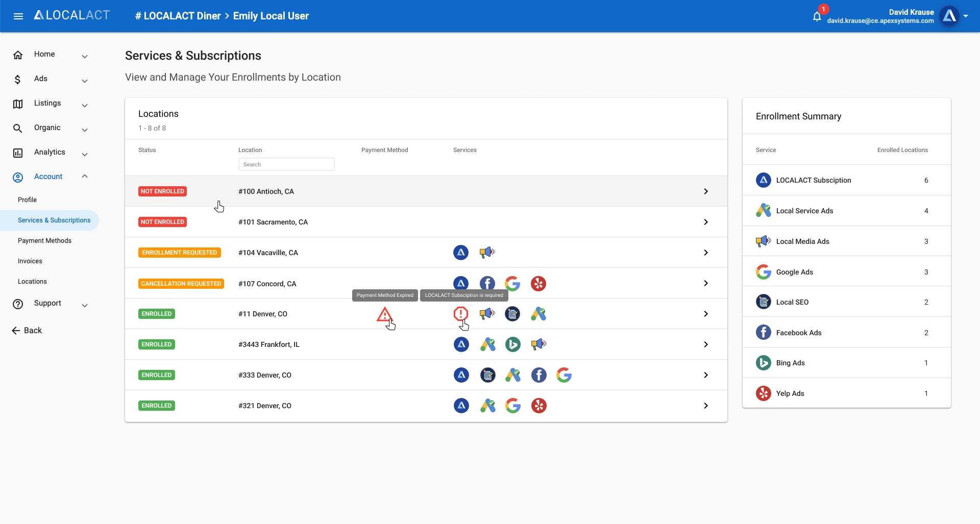Image resolution: width=980 pixels, height=524 pixels.
Task: Open the account dropdown arrow by the avatar
Action: coord(966,16)
